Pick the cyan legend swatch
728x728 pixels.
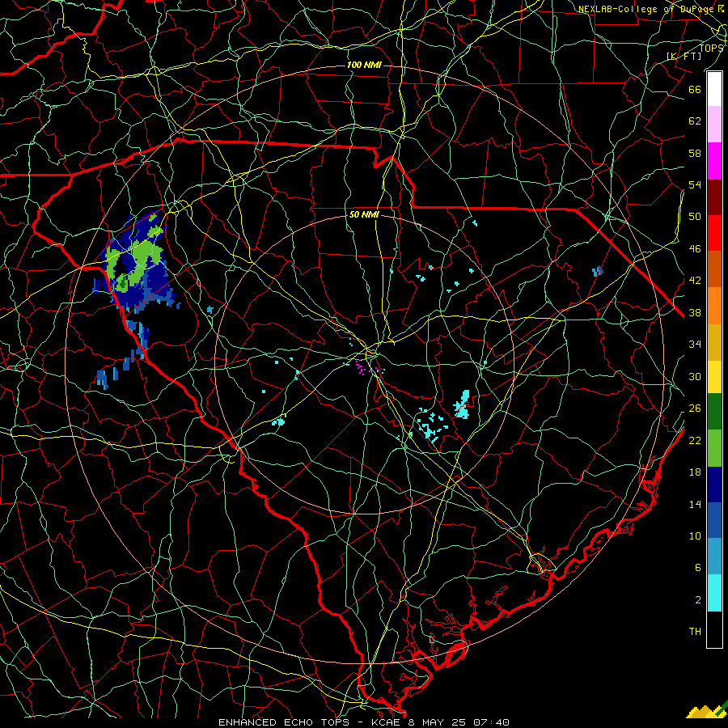[714, 593]
